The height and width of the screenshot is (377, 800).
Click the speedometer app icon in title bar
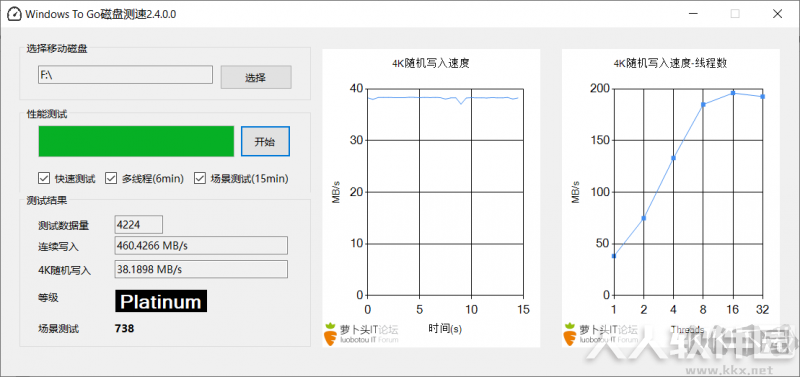pos(14,14)
